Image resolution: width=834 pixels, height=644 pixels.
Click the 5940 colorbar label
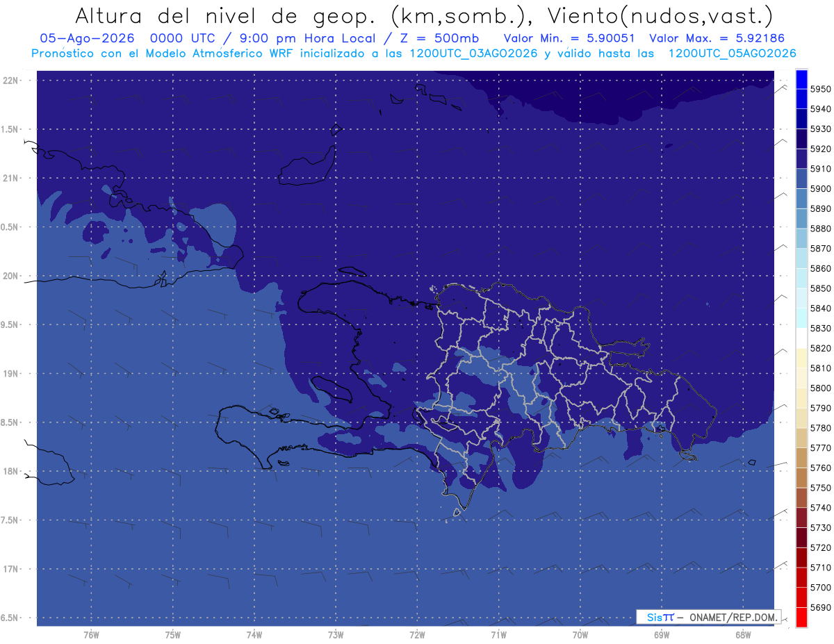click(821, 109)
